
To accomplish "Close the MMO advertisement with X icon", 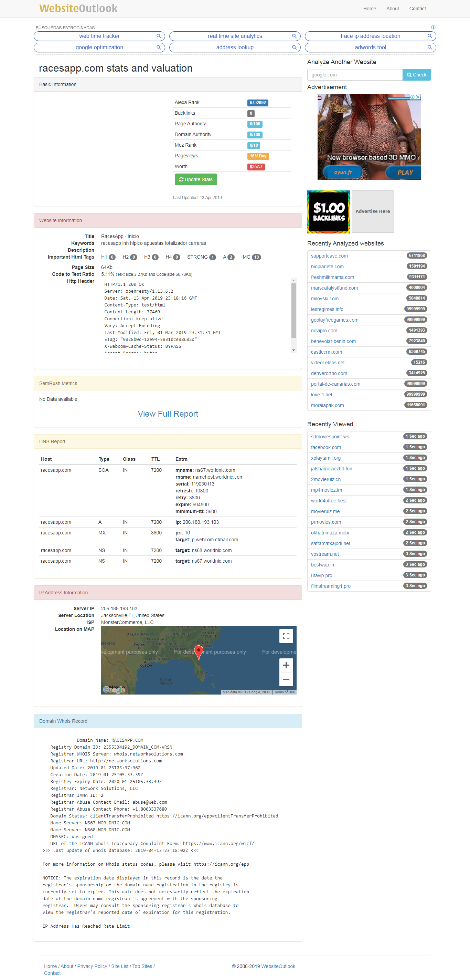I will pyautogui.click(x=418, y=97).
